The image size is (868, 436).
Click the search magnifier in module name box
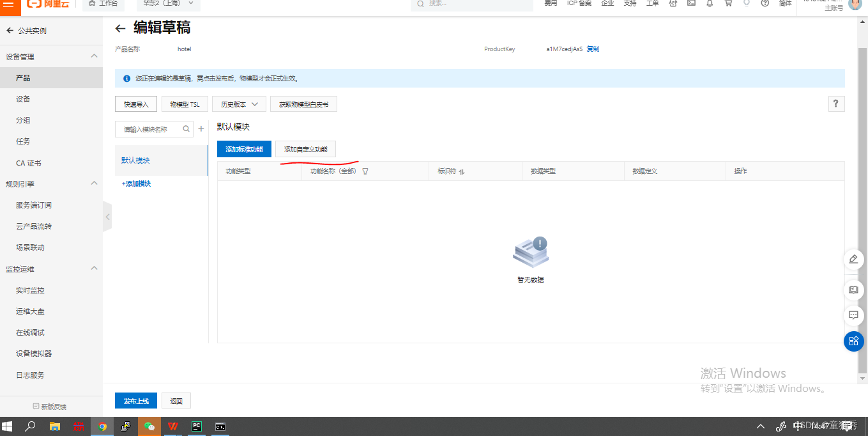tap(187, 128)
